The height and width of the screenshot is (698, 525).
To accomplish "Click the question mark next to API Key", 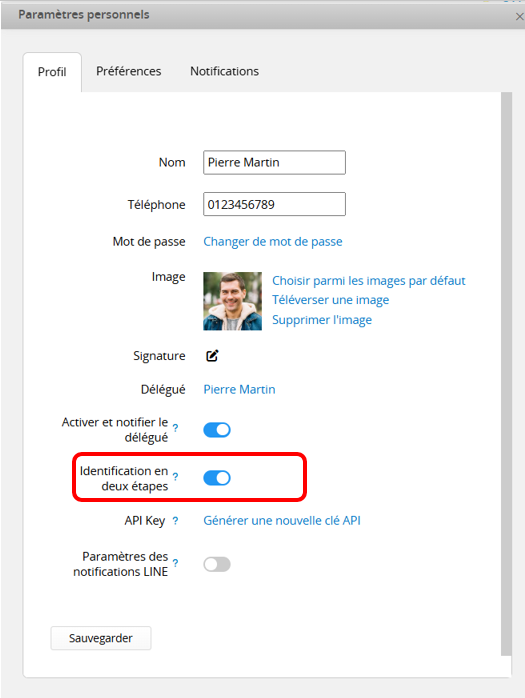I will tap(175, 520).
